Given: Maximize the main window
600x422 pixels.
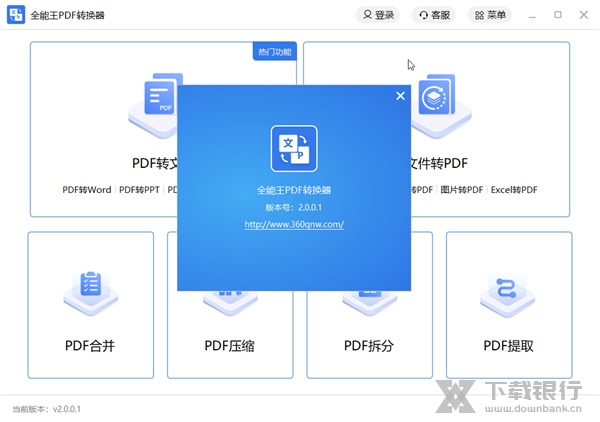Looking at the screenshot, I should [558, 15].
